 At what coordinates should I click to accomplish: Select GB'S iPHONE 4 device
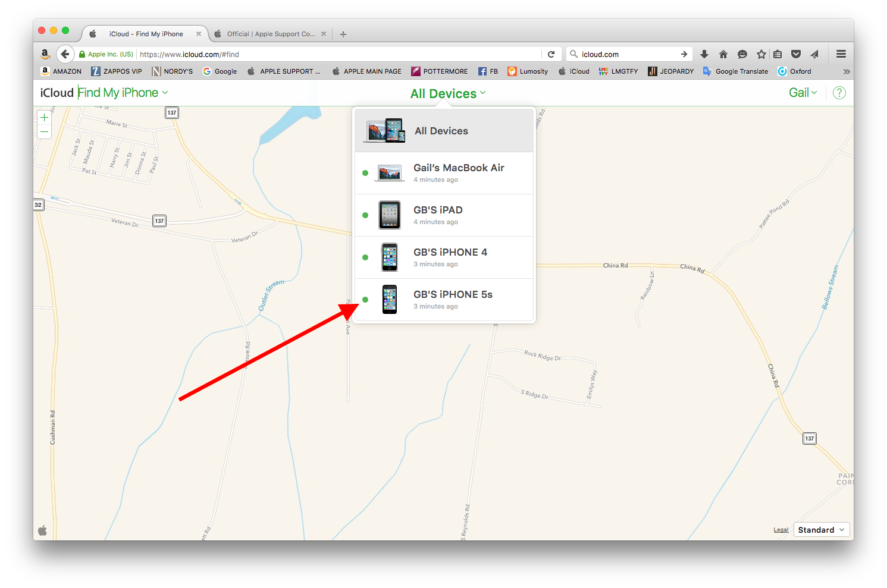(444, 257)
